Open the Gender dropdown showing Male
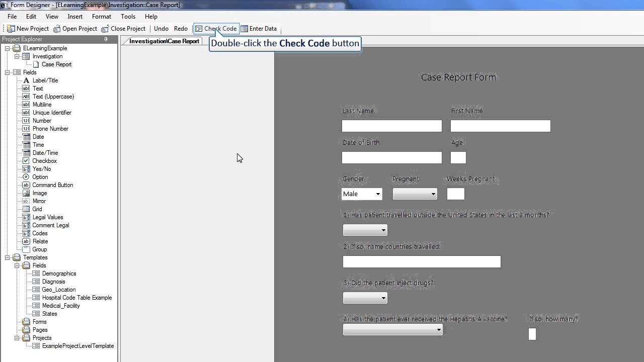 click(x=377, y=194)
